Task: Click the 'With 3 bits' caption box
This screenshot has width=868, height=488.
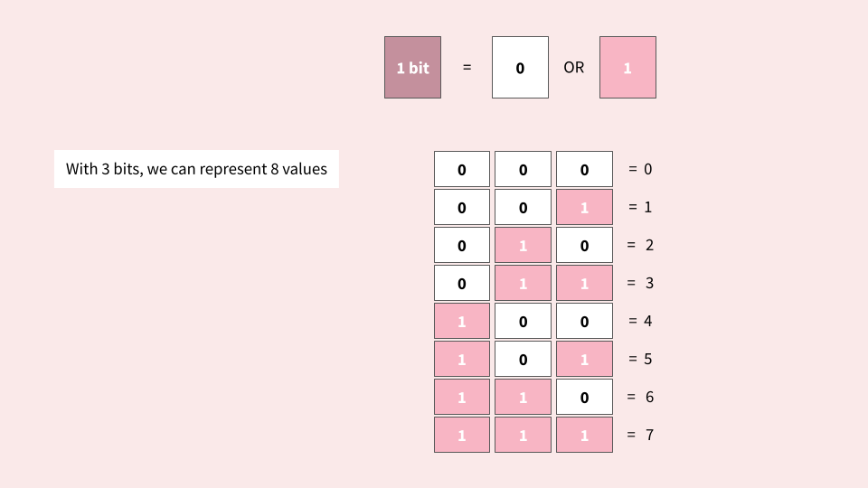Action: coord(196,169)
